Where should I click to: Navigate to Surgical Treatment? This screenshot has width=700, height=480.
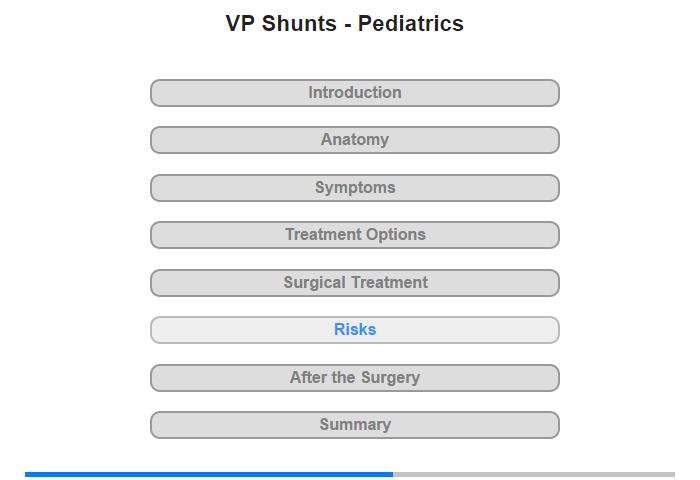[354, 283]
